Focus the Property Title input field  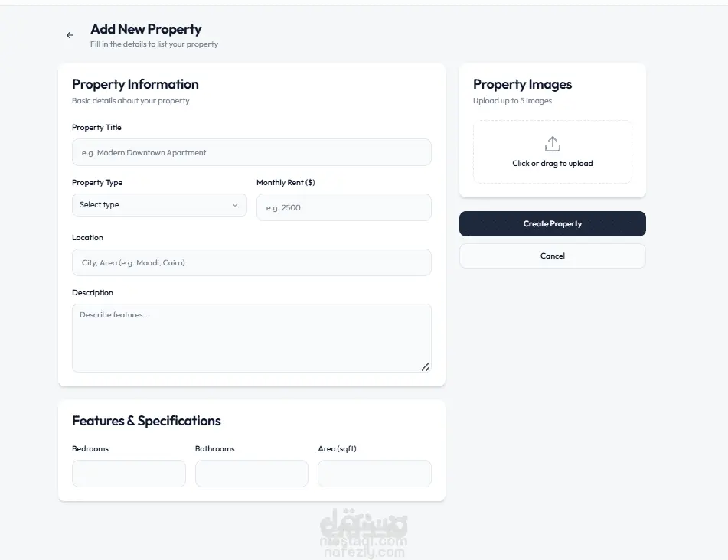251,152
